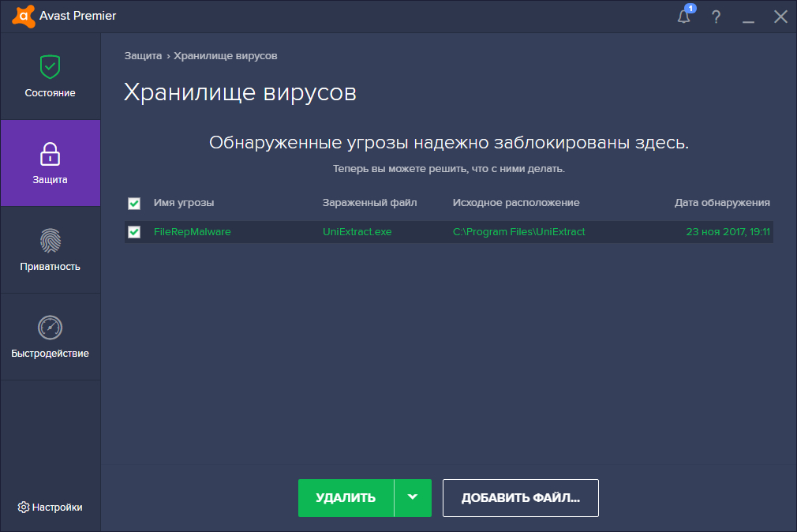Click the Добавить файл button
Viewport: 797px width, 532px height.
[x=520, y=498]
